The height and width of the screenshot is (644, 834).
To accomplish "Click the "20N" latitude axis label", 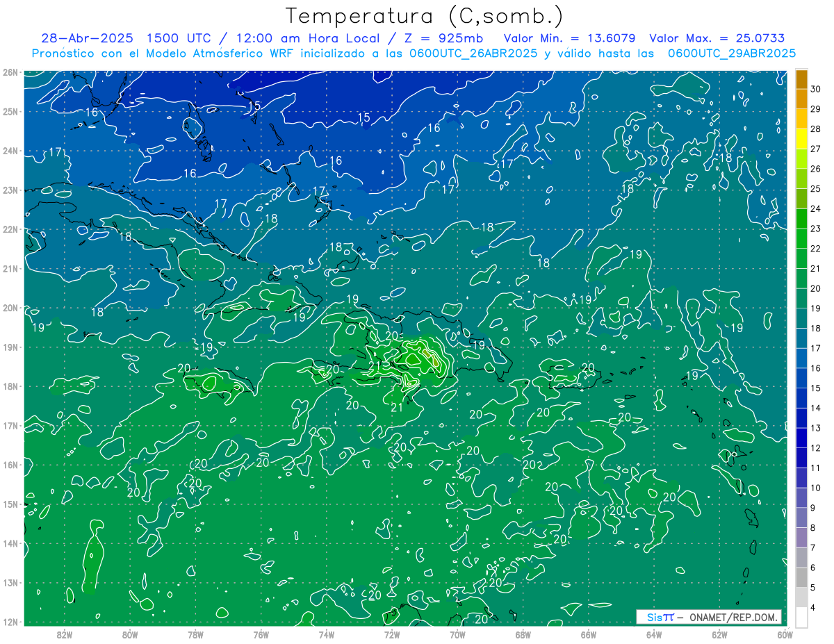I will (x=10, y=308).
